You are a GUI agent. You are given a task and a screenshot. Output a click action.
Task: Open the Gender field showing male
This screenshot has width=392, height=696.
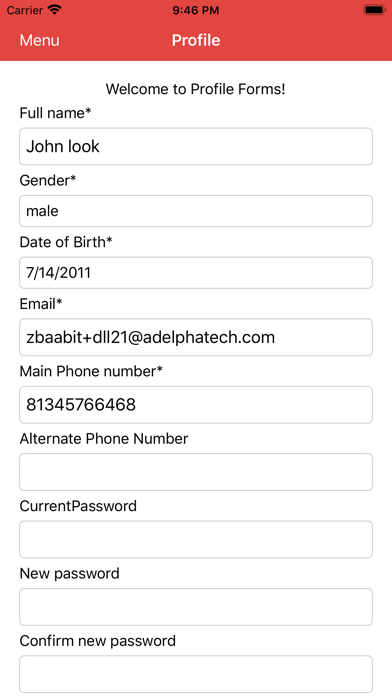pos(196,211)
